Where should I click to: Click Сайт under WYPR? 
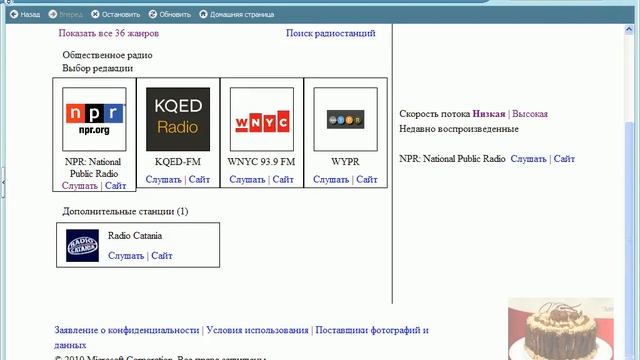tap(367, 180)
